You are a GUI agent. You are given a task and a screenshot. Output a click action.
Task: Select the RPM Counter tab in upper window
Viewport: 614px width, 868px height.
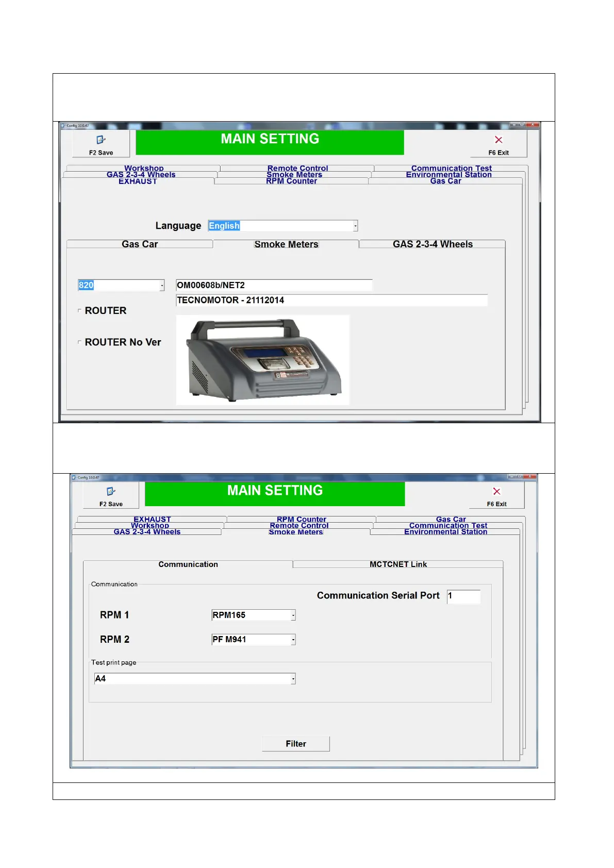coord(291,181)
